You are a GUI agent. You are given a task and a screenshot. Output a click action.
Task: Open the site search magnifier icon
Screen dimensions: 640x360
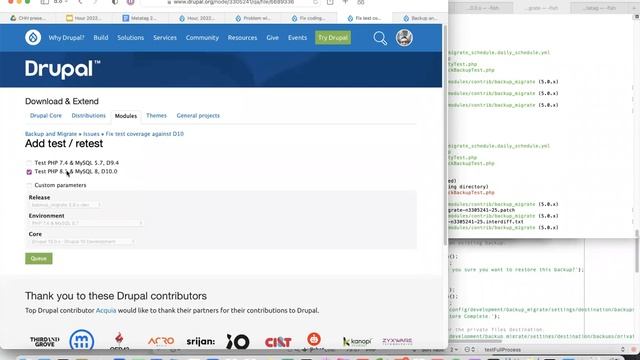tap(380, 38)
